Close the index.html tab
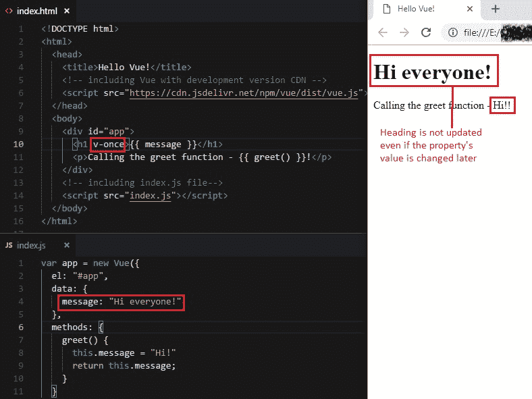Screen dimensions: 532x399 click(67, 11)
